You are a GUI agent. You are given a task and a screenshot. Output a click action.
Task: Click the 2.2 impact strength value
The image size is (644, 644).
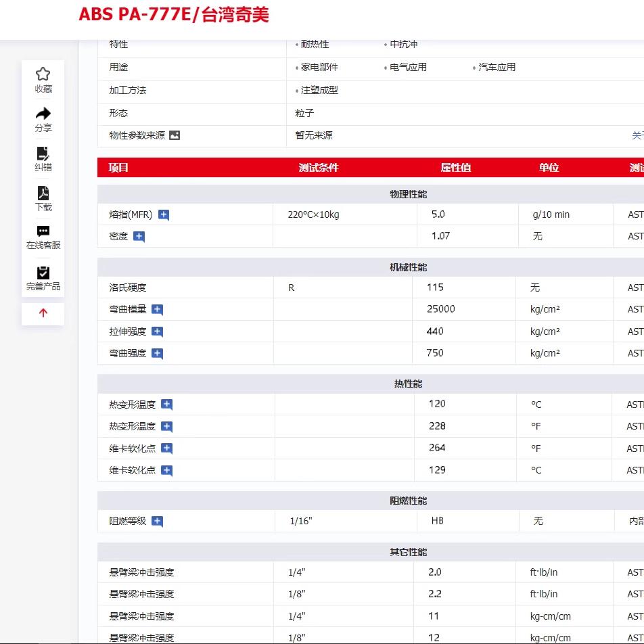tap(434, 594)
